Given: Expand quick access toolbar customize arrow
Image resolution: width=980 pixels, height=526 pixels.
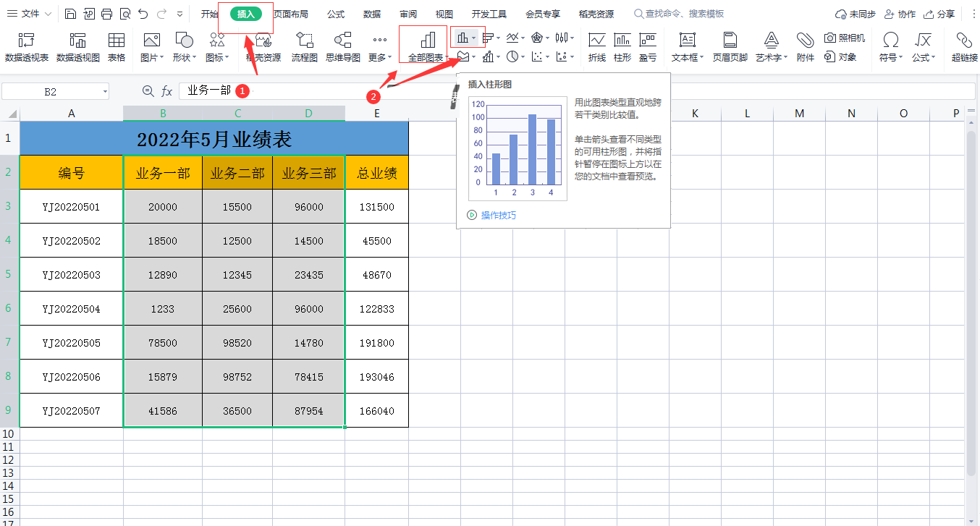Looking at the screenshot, I should (x=179, y=14).
